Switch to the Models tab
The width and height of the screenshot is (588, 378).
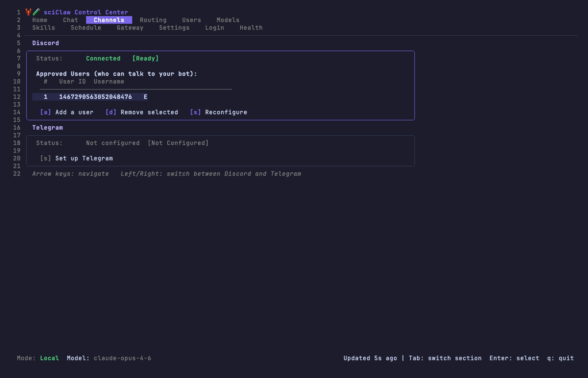(228, 20)
